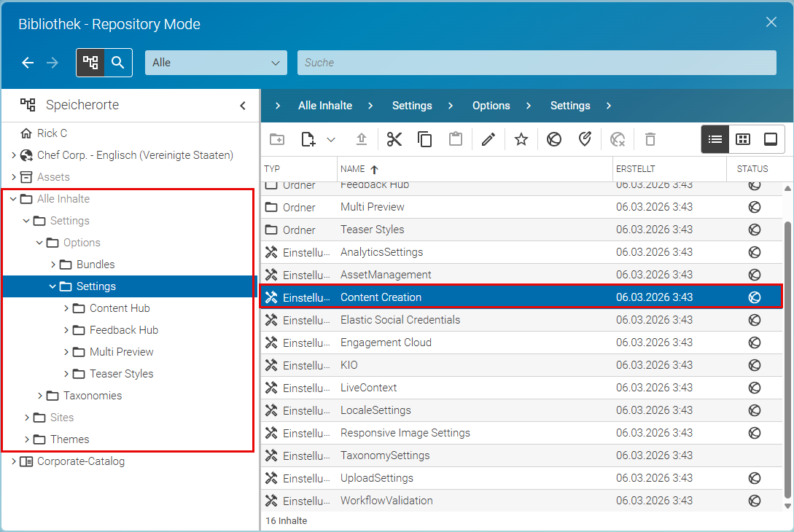The width and height of the screenshot is (794, 532).
Task: Click the pencil edit icon
Action: click(x=489, y=139)
